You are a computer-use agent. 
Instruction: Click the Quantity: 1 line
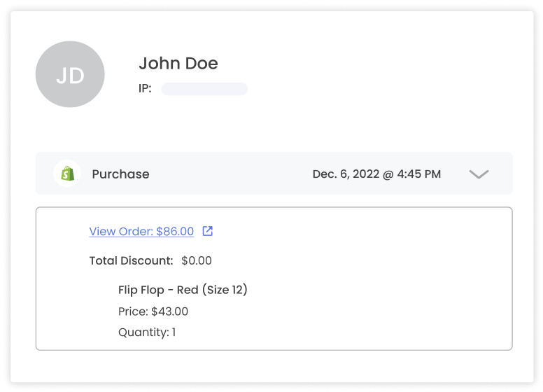click(147, 332)
